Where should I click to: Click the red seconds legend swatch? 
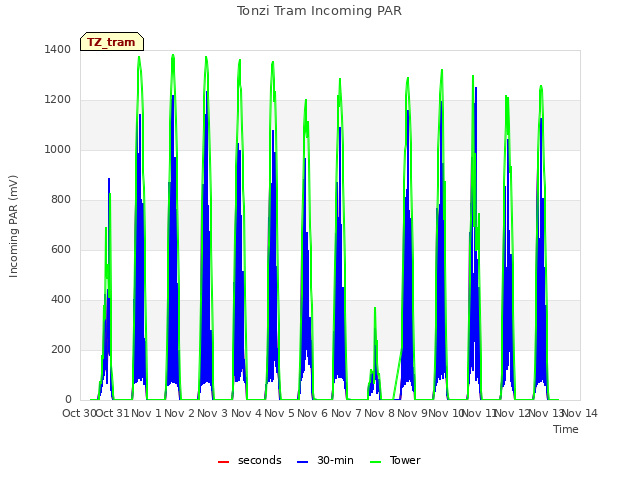point(224,462)
